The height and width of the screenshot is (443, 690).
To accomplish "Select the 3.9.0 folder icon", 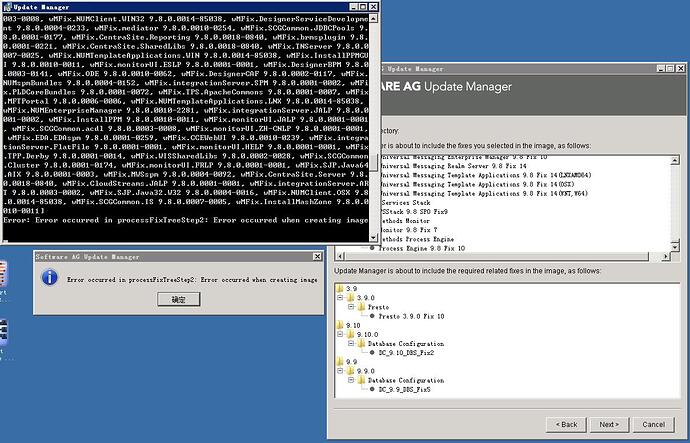I will tap(351, 298).
